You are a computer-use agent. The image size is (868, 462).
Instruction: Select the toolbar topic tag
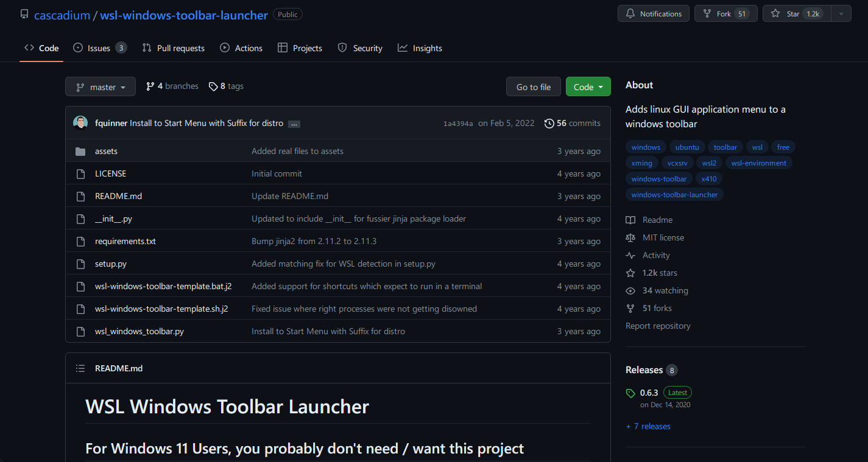tap(725, 147)
